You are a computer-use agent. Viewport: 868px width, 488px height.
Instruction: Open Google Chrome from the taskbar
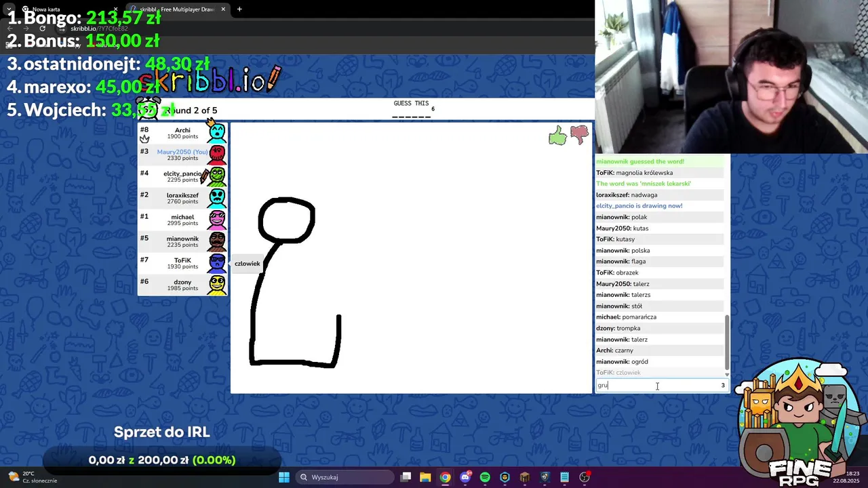pyautogui.click(x=445, y=477)
